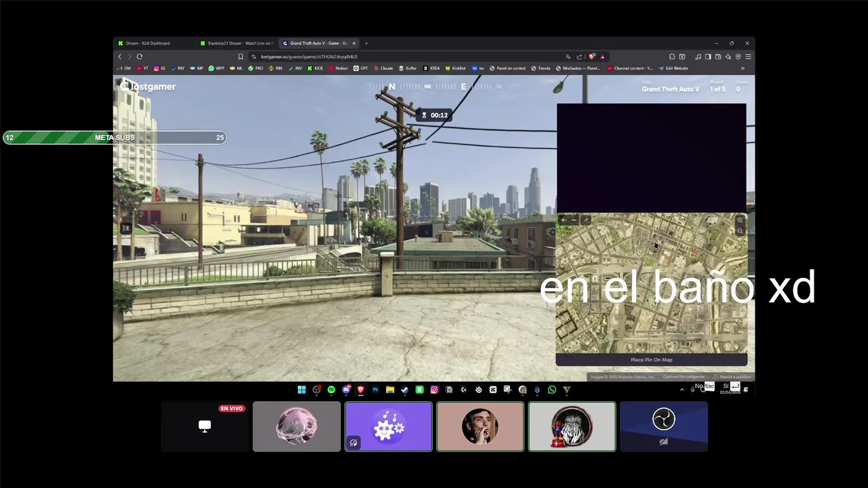
Task: Open the Panel de control bookmark
Action: pos(507,68)
